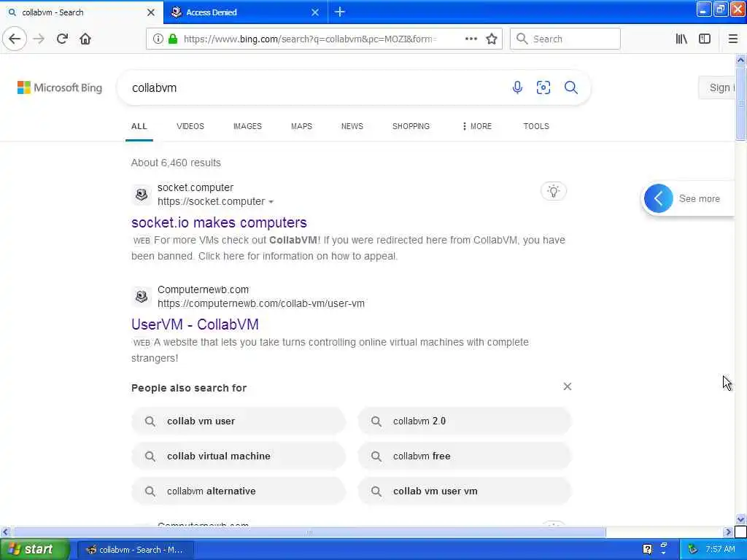Viewport: 747px width, 560px height.
Task: Click the help tray icon in taskbar
Action: [647, 549]
